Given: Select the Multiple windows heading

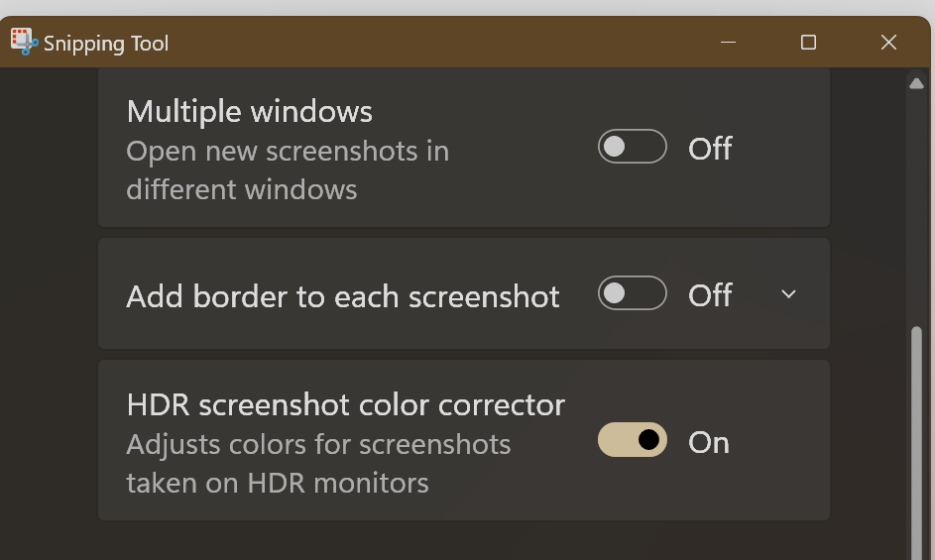Looking at the screenshot, I should (x=249, y=112).
